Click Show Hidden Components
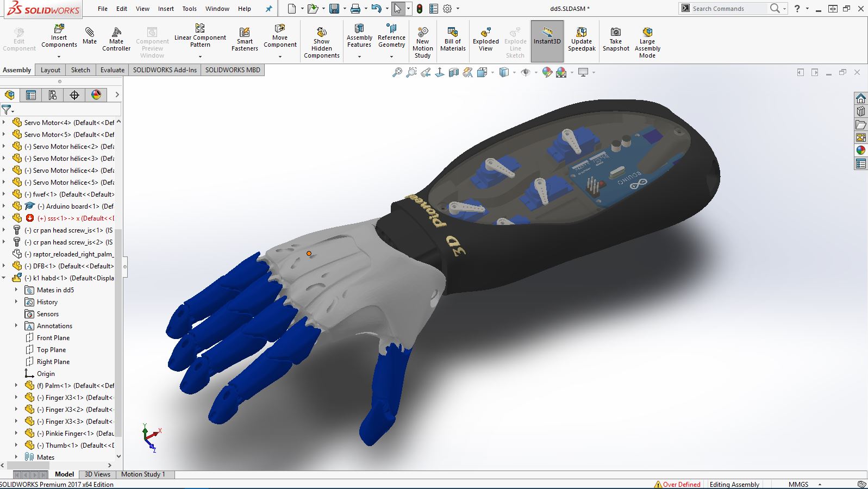The height and width of the screenshot is (489, 868). [x=321, y=42]
